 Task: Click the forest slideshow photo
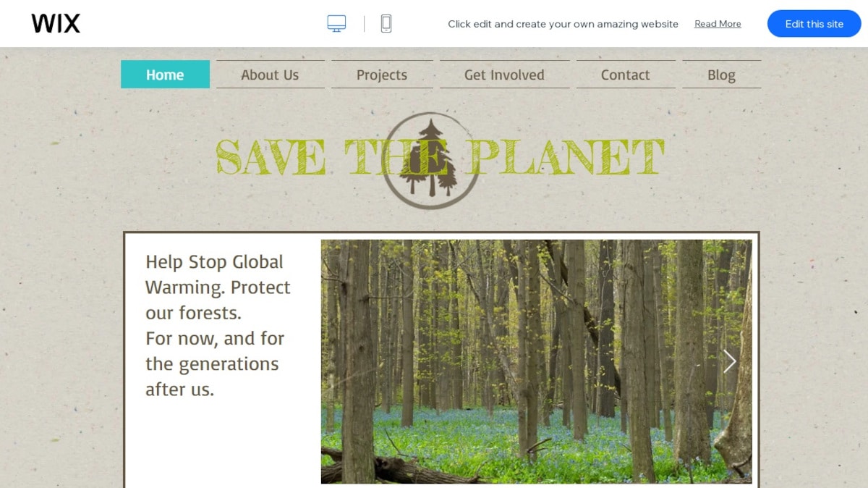pos(536,361)
